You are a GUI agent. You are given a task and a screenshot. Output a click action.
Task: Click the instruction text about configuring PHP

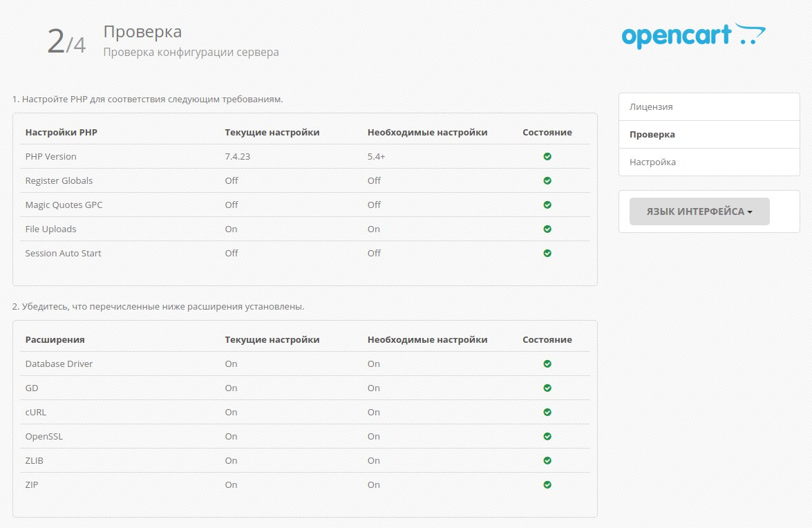click(x=148, y=99)
